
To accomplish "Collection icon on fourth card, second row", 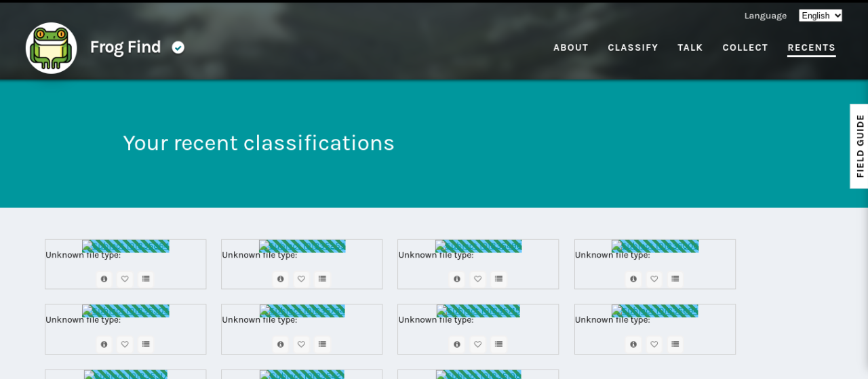I will pos(675,344).
